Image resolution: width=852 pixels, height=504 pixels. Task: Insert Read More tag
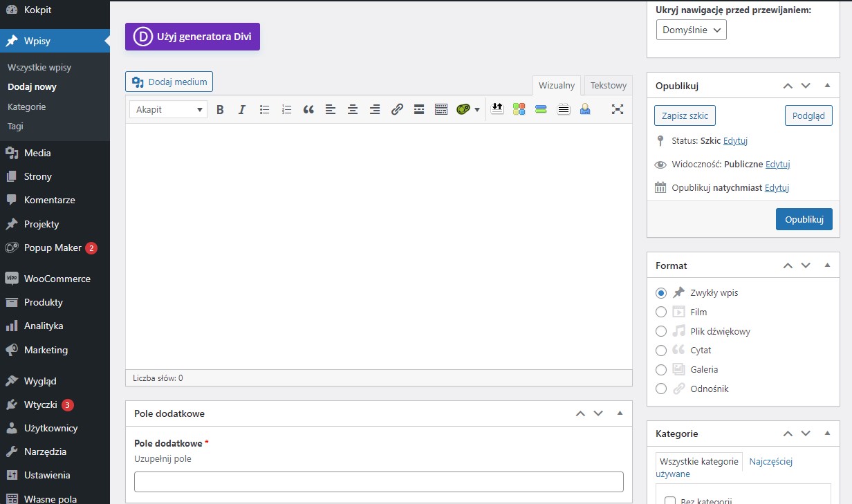[x=418, y=109]
